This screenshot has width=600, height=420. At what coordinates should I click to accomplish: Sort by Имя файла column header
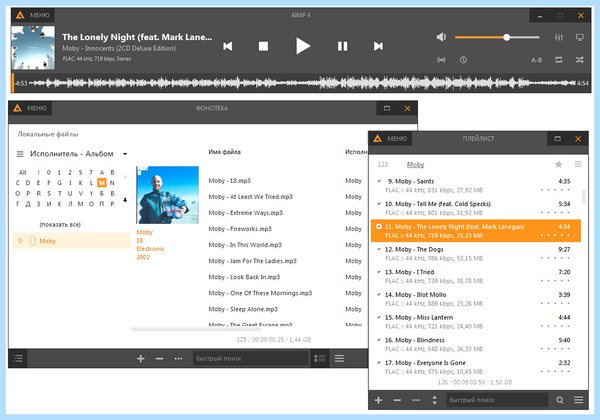pyautogui.click(x=224, y=152)
